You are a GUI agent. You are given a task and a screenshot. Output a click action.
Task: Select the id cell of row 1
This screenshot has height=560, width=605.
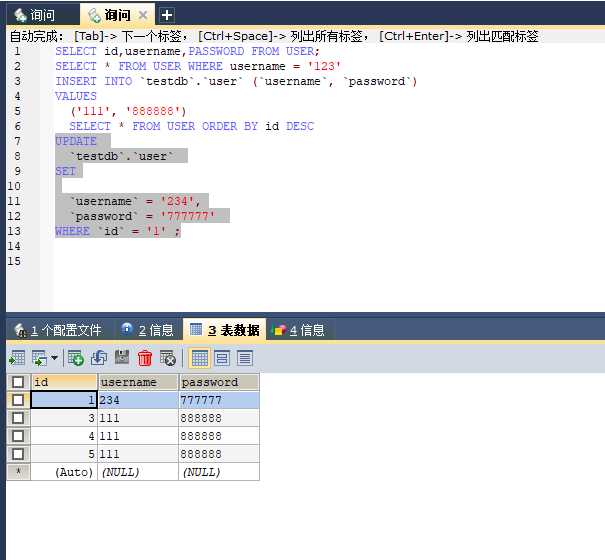64,400
